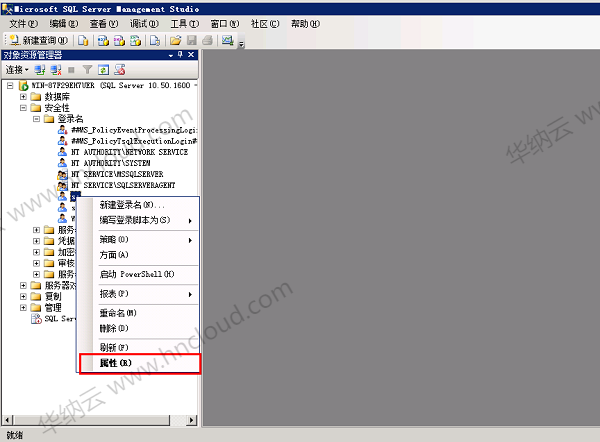Screen dimensions: 600x442
Task: Choose 属性(R) from context menu
Action: pyautogui.click(x=140, y=363)
